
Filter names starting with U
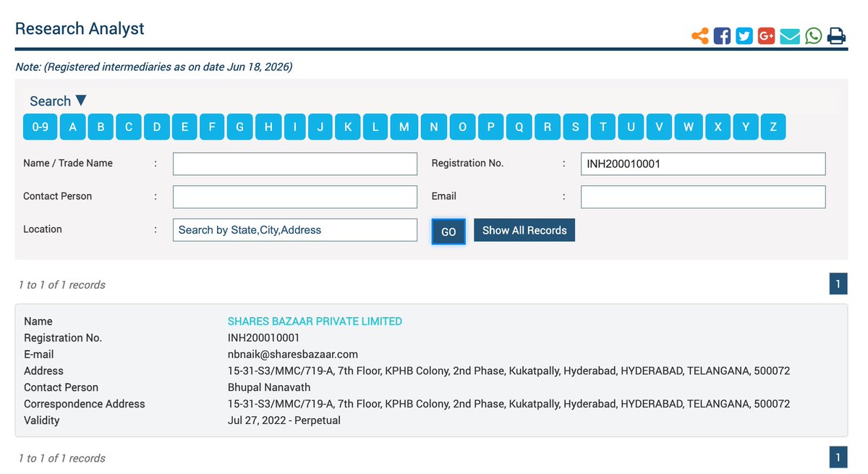click(631, 127)
